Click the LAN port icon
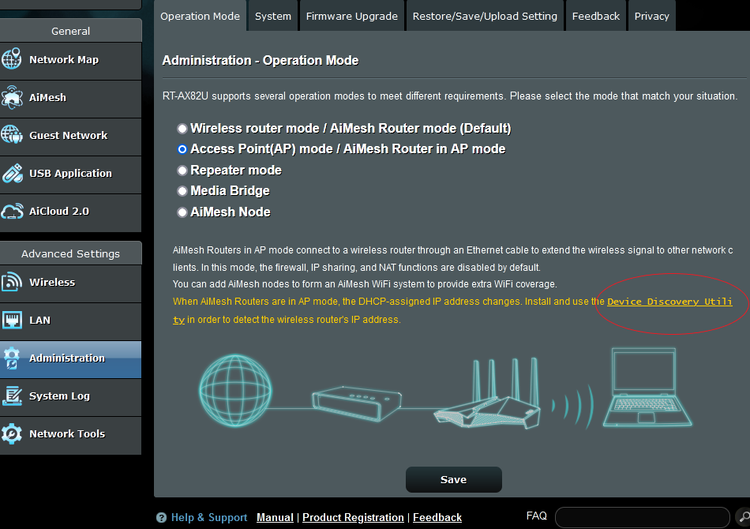Viewport: 750px width, 529px height. (11, 320)
